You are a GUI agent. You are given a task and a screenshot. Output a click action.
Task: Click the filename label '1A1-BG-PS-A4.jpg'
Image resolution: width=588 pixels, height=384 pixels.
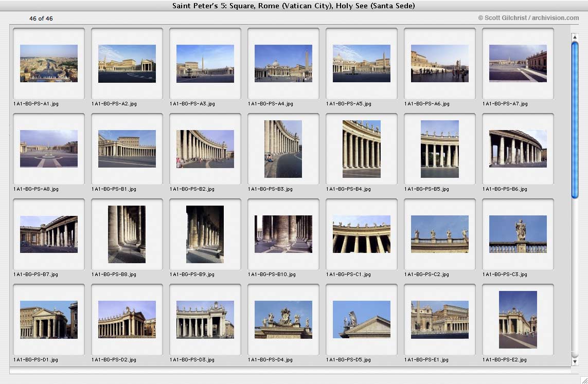click(x=271, y=104)
